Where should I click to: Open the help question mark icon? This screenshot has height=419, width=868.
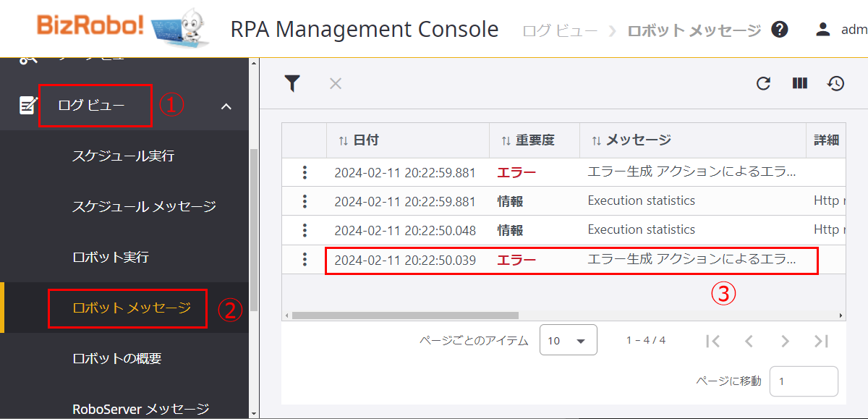pos(779,30)
